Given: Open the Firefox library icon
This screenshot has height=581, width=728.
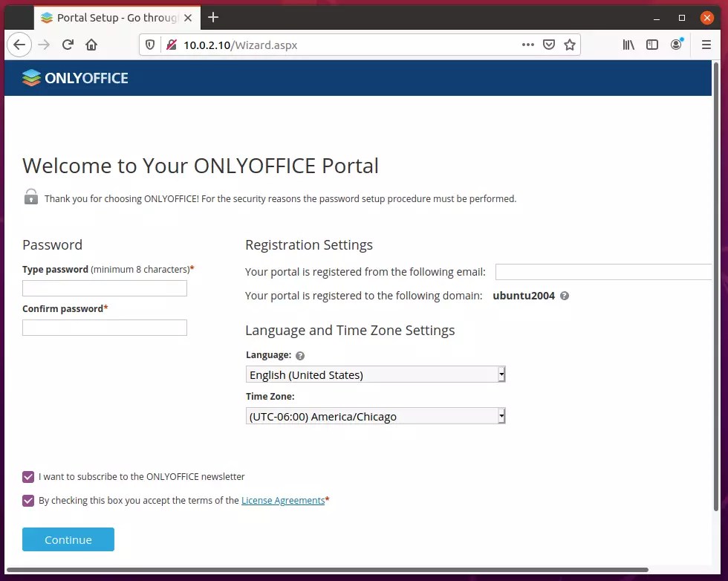Looking at the screenshot, I should coord(628,45).
